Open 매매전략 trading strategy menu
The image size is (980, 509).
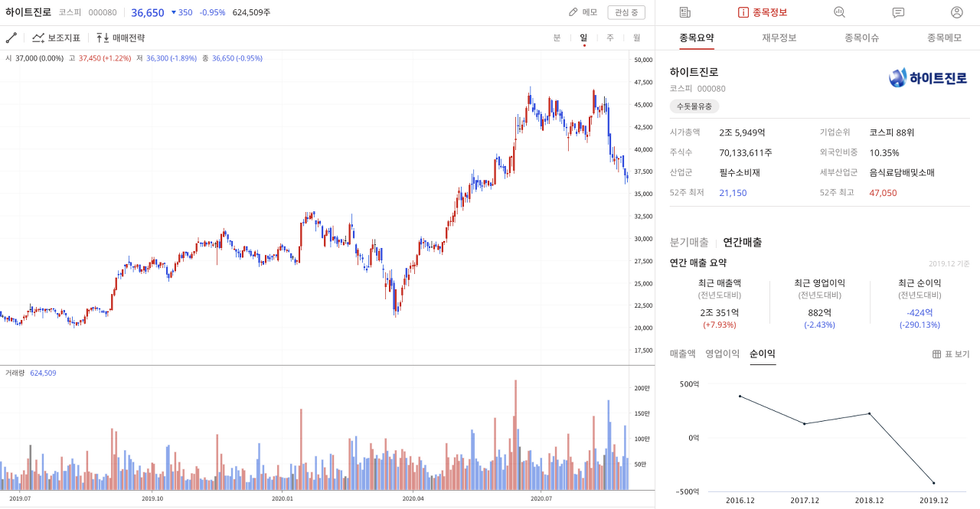[120, 38]
